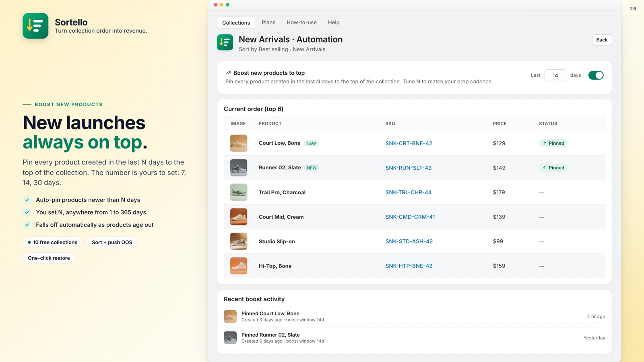Click the Back button
Image resolution: width=644 pixels, height=362 pixels.
point(602,40)
